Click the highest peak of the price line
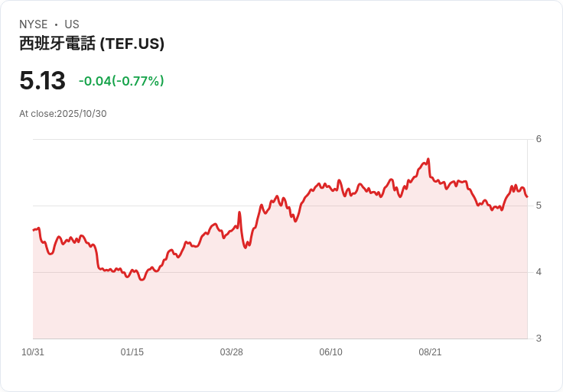 428,159
